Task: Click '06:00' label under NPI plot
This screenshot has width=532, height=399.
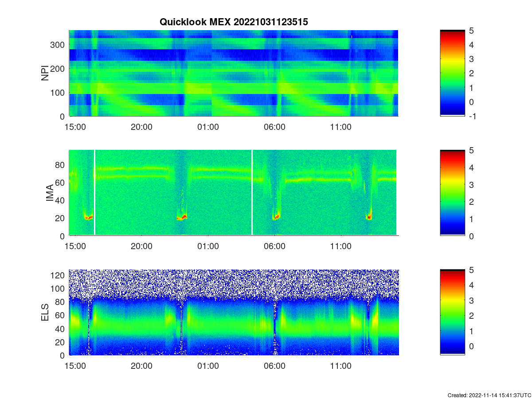Action: [274, 127]
